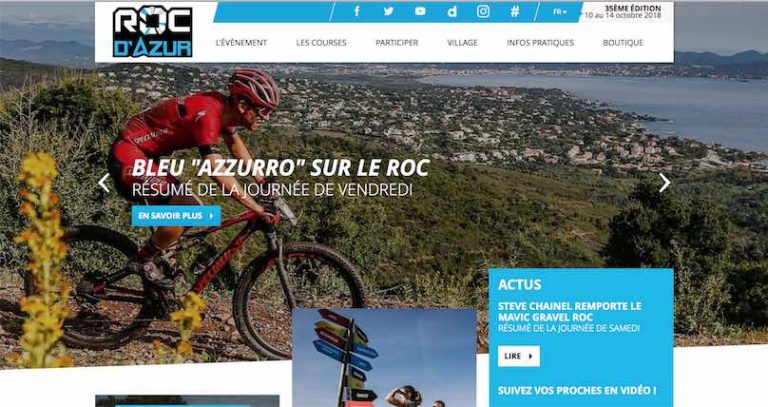Image resolution: width=768 pixels, height=407 pixels.
Task: Open the Dailymotion 'd' icon
Action: (x=452, y=11)
